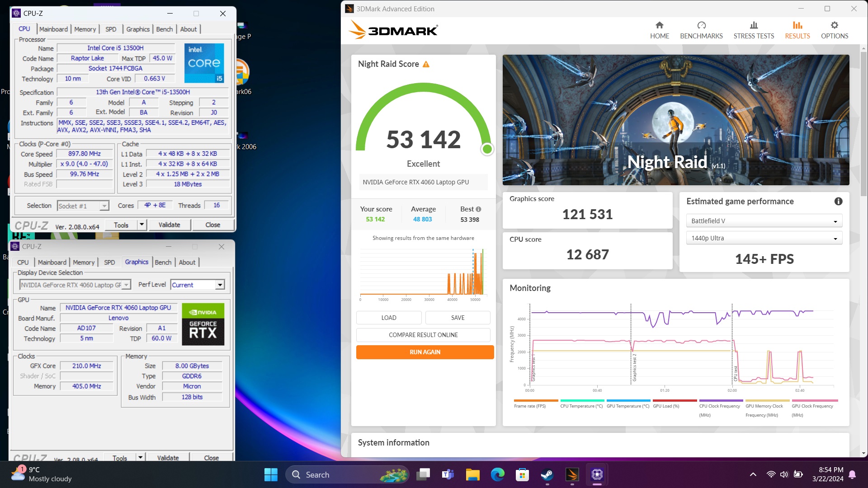Open the 3DMark Home section

pyautogui.click(x=660, y=30)
